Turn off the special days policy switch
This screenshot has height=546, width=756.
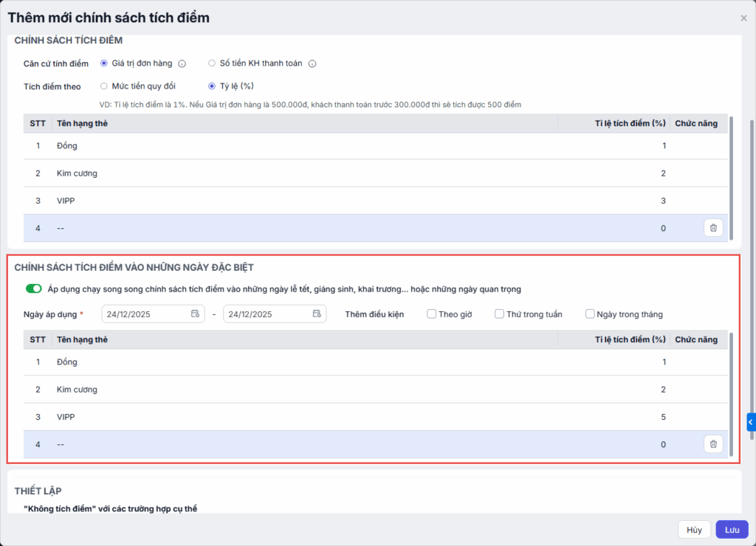33,288
